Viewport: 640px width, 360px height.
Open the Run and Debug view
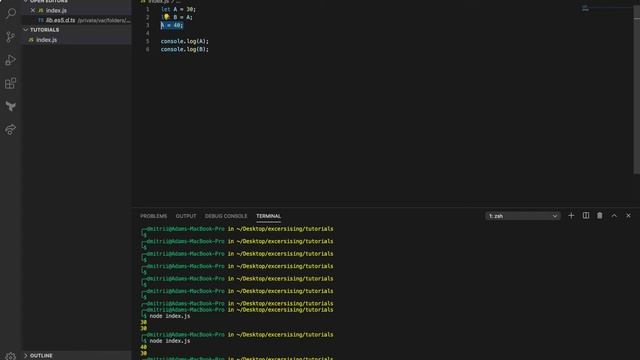[11, 60]
